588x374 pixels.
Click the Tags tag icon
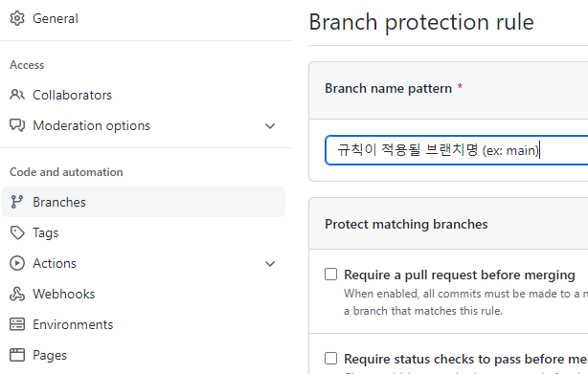(x=17, y=232)
